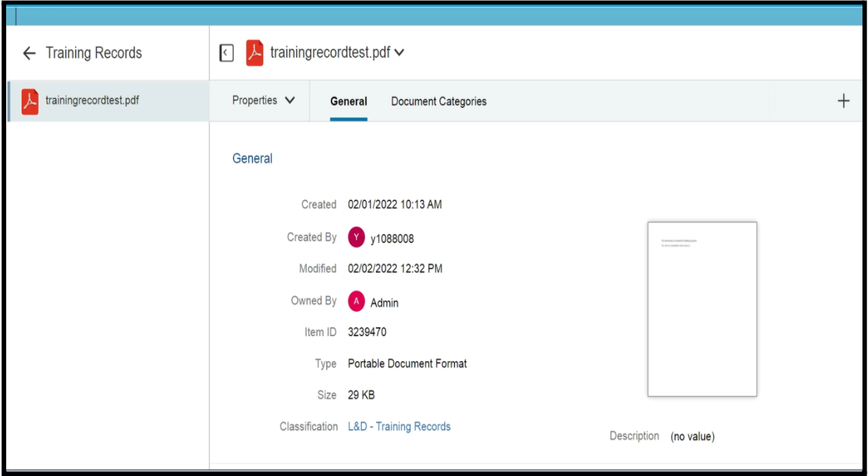Select trainingrecordtest.pdf in the sidebar list
Image resolution: width=868 pixels, height=476 pixels.
92,100
